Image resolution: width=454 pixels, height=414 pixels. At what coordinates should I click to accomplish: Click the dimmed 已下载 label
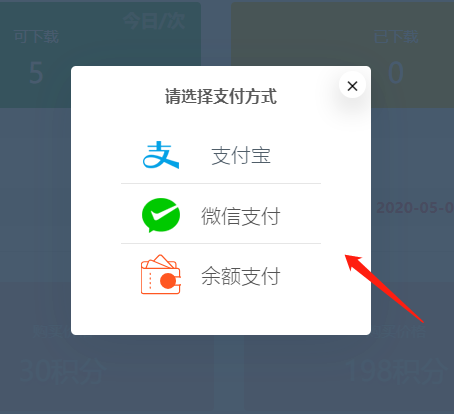(x=396, y=37)
